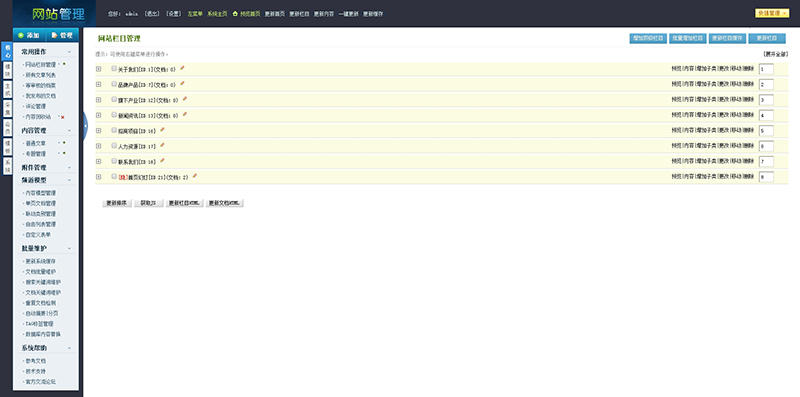Click the red X icon beside 内容回收站
Viewport: 800px width, 397px height.
tap(63, 117)
